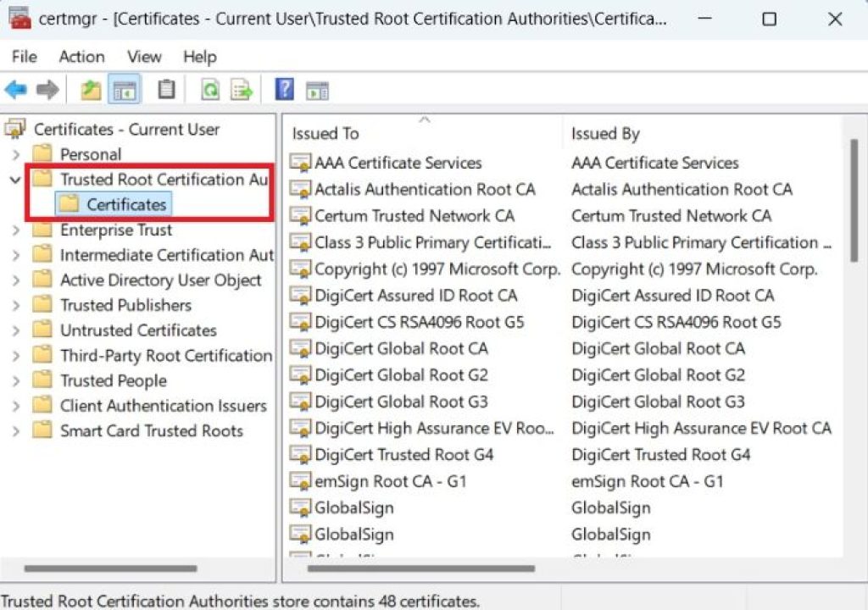Expand Client Authentication Issuers node
This screenshot has height=610, width=868.
[16, 406]
